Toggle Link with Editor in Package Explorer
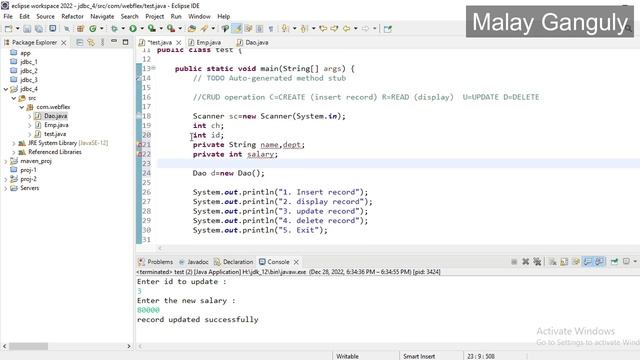640x360 pixels. click(x=91, y=42)
